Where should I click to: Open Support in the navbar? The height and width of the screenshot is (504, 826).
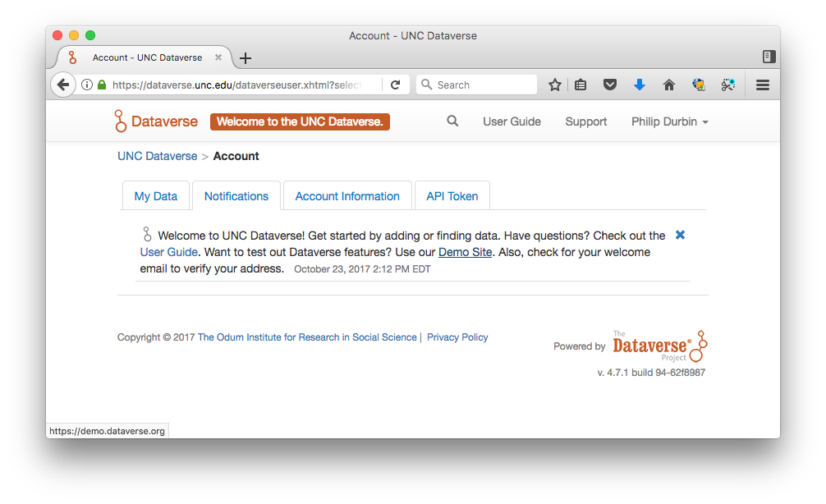[585, 121]
